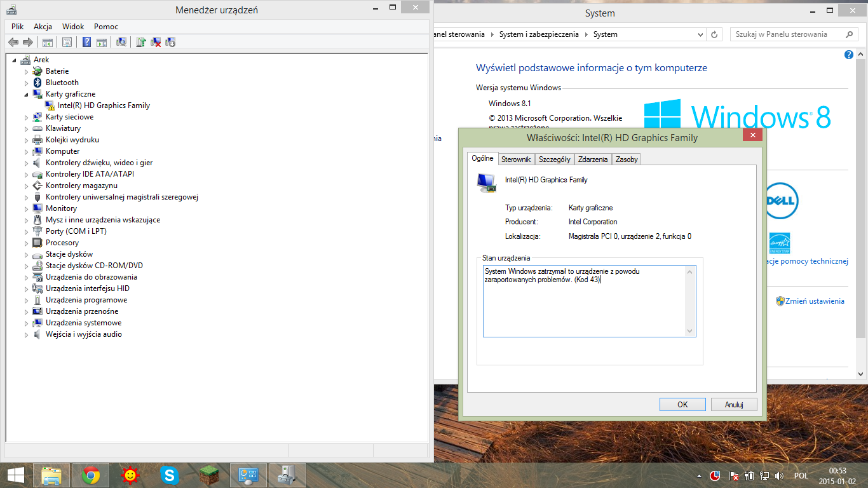Click the show/hide action pane toolbar icon
The image size is (868, 488).
click(x=102, y=42)
